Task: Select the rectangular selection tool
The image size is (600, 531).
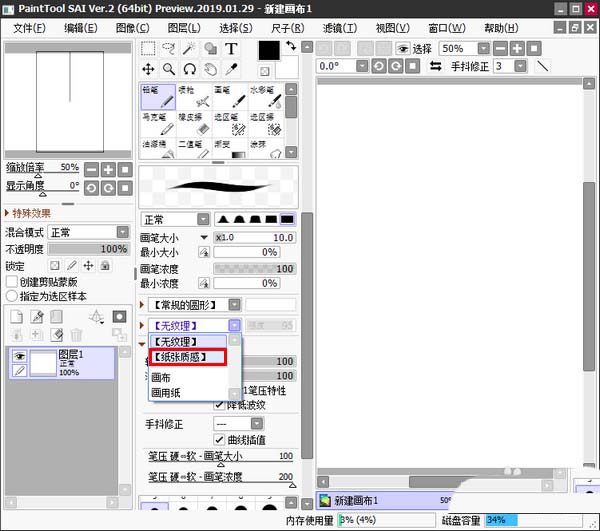Action: coord(148,49)
